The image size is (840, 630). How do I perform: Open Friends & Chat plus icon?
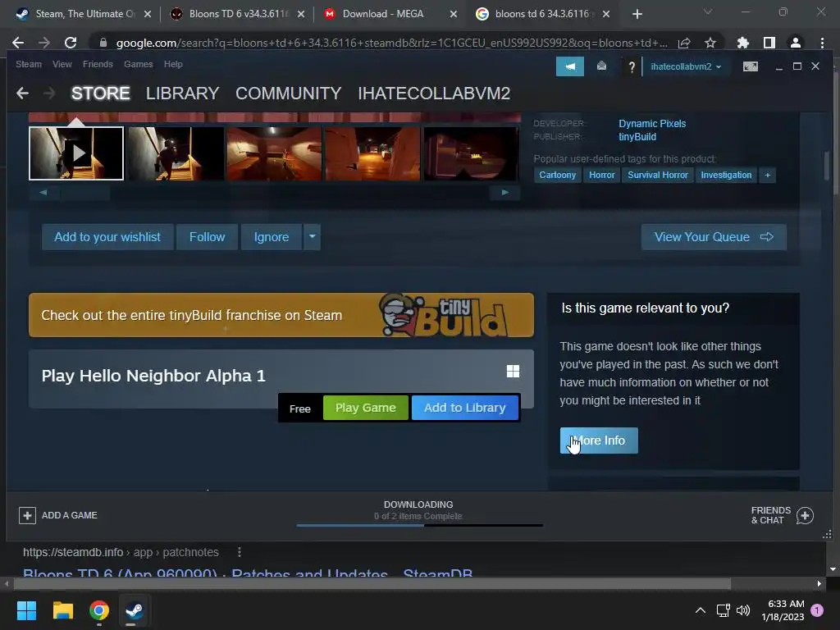(x=805, y=515)
